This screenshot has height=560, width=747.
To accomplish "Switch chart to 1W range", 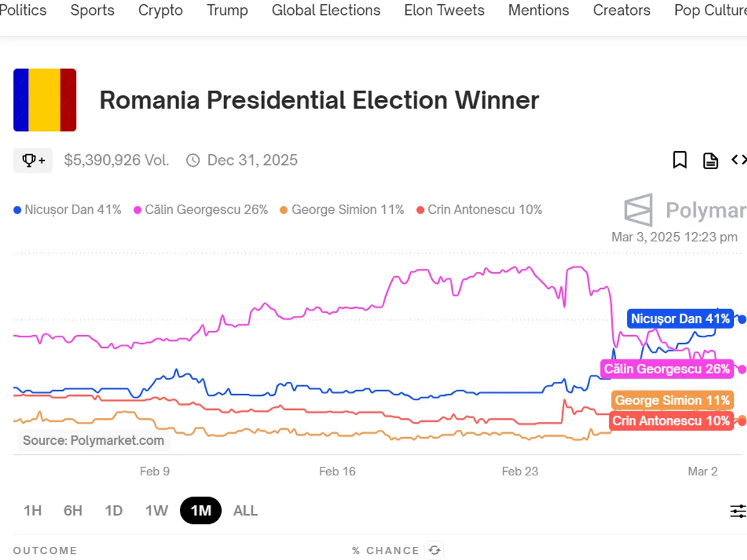I will point(157,511).
